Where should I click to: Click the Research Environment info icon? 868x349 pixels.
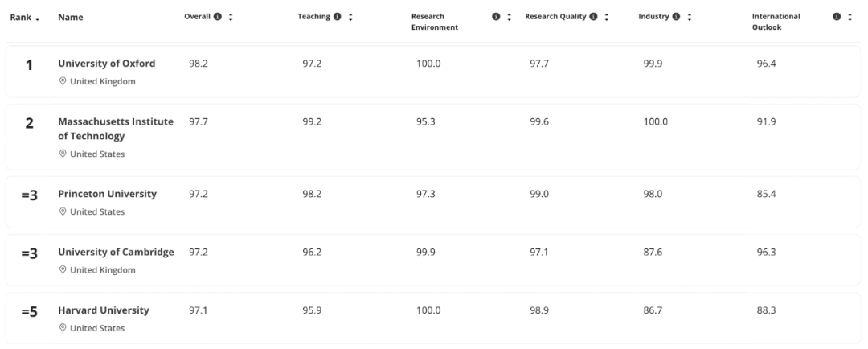[x=495, y=17]
